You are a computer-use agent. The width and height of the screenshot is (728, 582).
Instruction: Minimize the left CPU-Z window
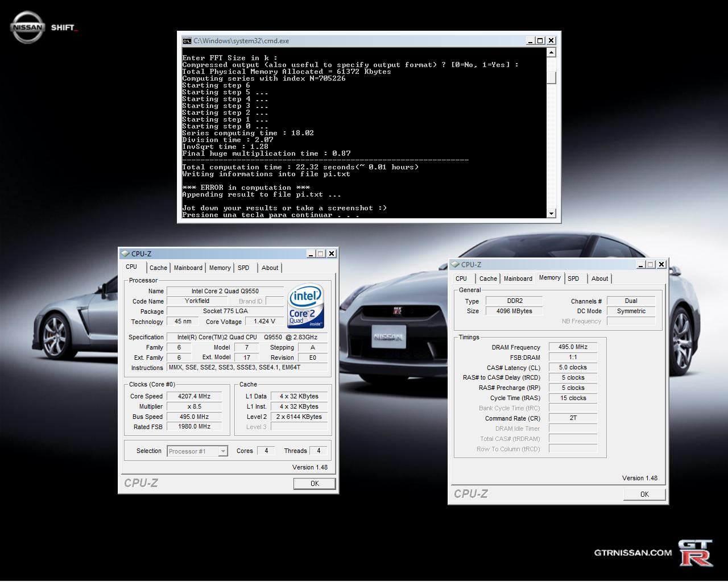pos(311,253)
